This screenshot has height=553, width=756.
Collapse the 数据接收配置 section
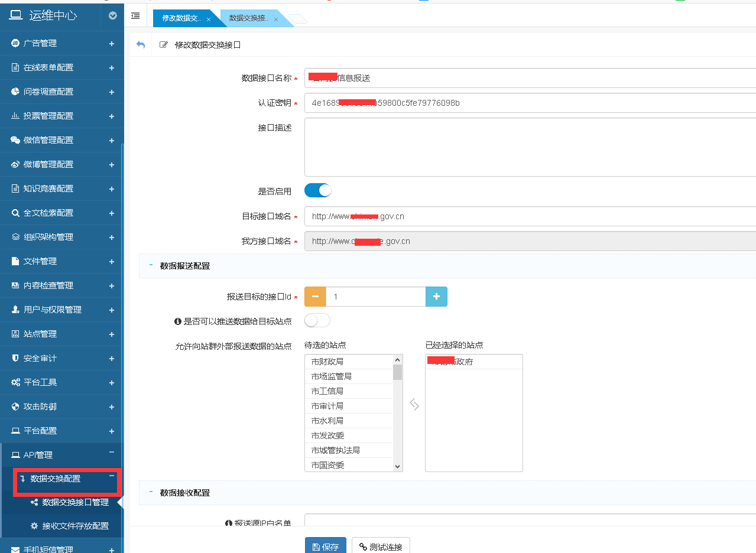(x=151, y=492)
